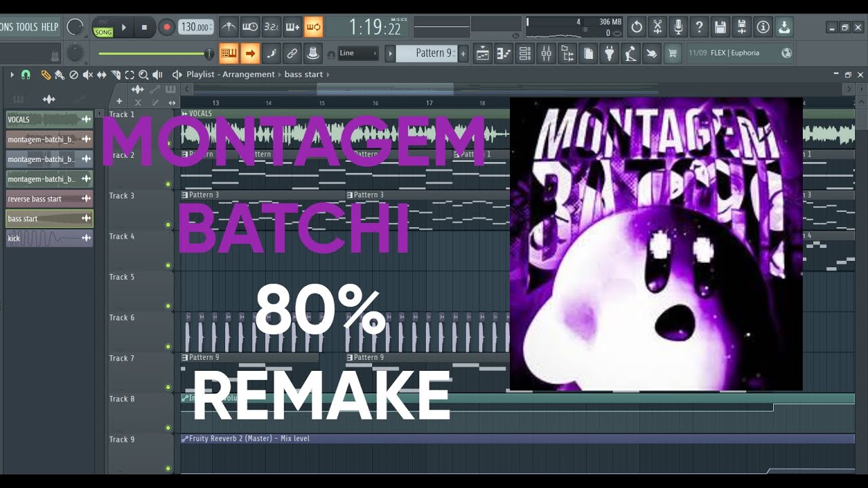Open the Channel rack icon
This screenshot has width=868, height=488.
pyautogui.click(x=524, y=53)
